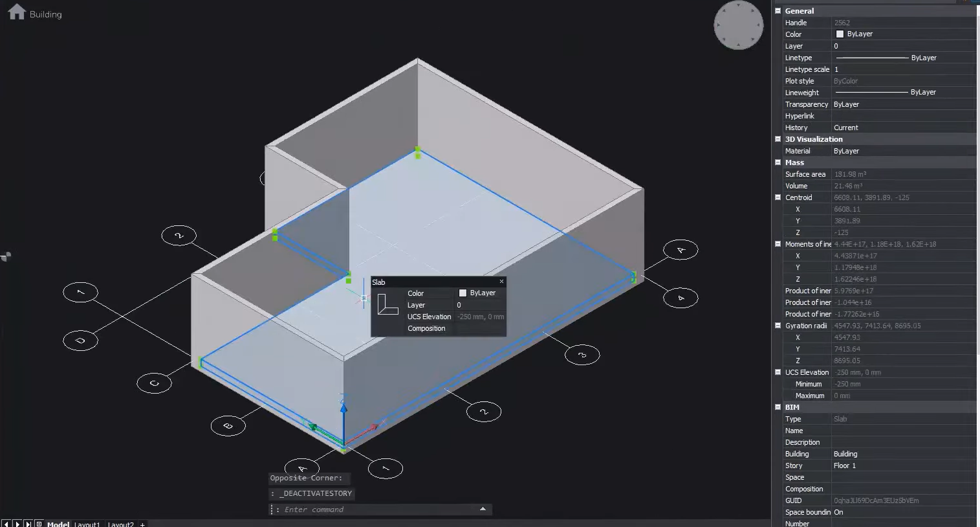Click the last-layout navigation arrow
The height and width of the screenshot is (527, 980).
click(28, 523)
